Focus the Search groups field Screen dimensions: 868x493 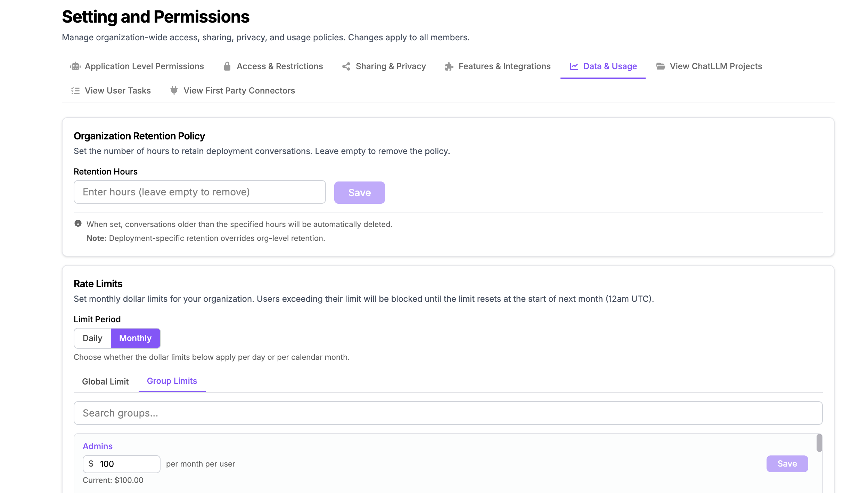(448, 413)
